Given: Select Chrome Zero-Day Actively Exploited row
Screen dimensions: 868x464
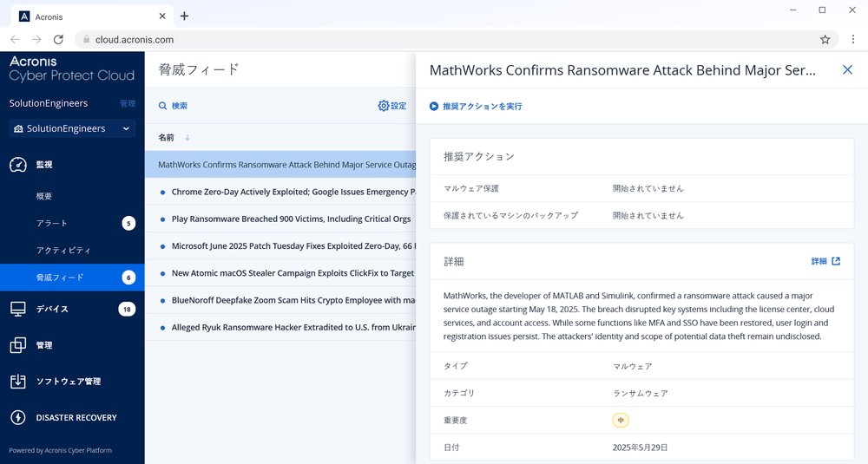Looking at the screenshot, I should 280,192.
